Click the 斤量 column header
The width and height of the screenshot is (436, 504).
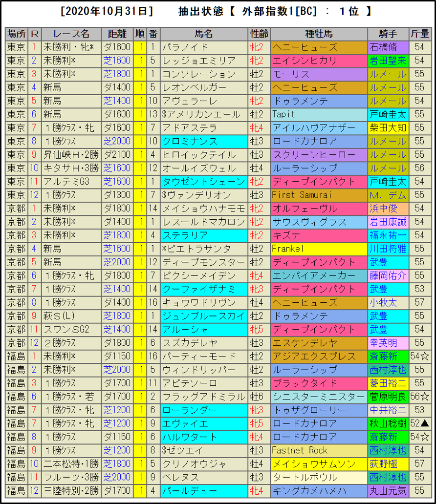[x=419, y=34]
